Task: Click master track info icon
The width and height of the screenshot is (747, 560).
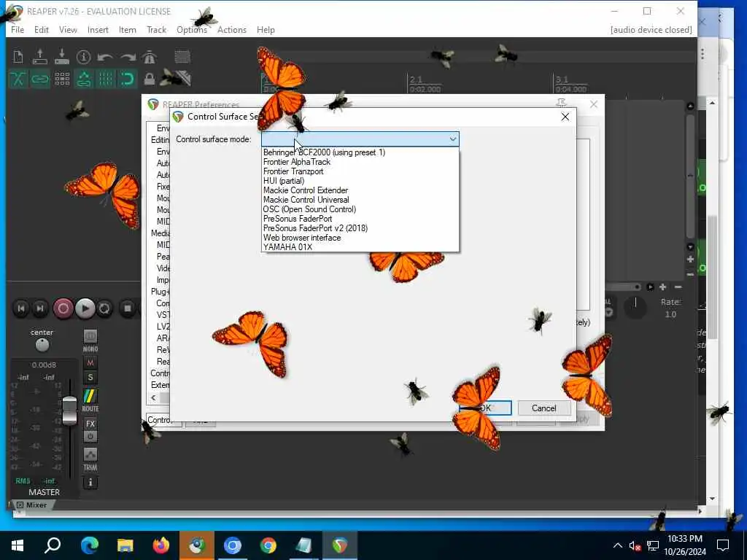Action: tap(90, 483)
